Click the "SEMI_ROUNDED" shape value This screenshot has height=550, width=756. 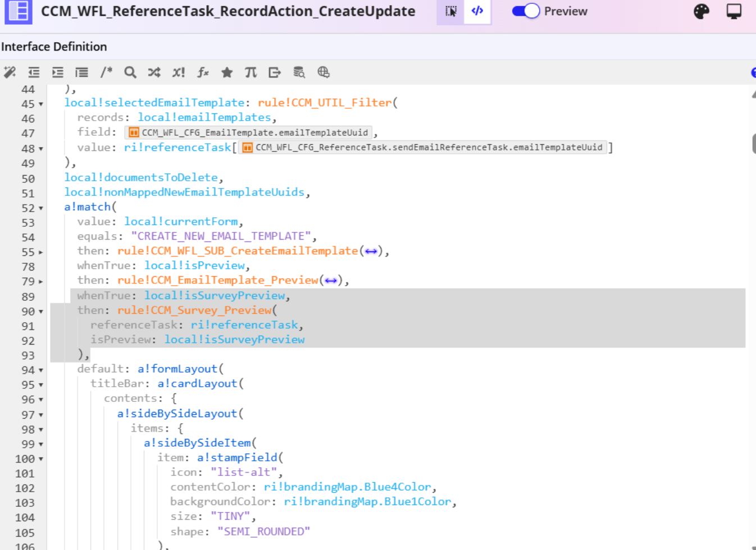tap(263, 531)
